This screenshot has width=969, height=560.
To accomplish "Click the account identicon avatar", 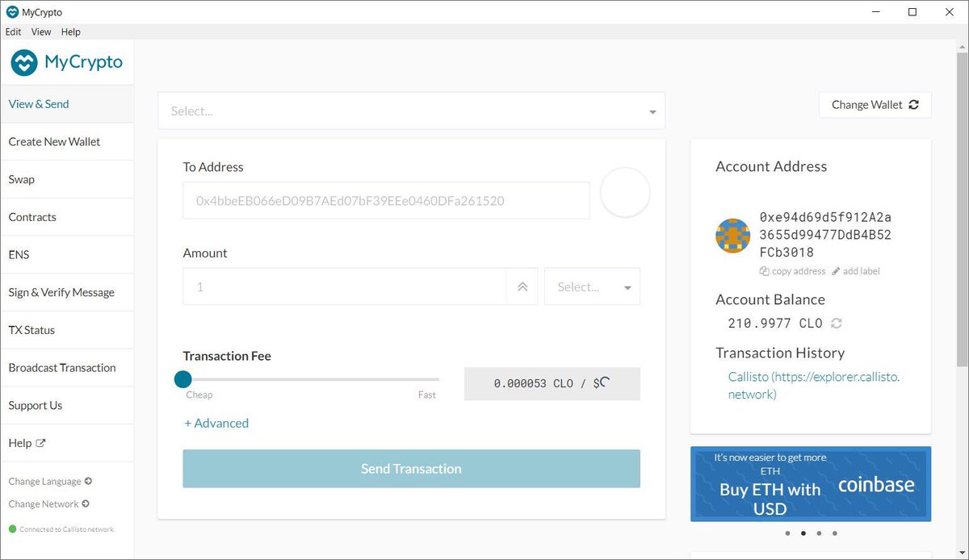I will click(x=733, y=236).
